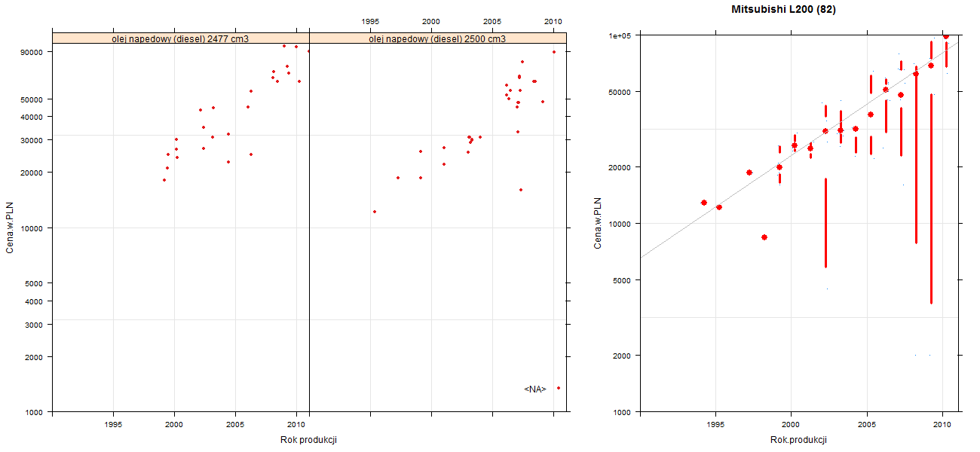Click the red point beside the <NA> label
The image size is (980, 452).
tap(559, 388)
